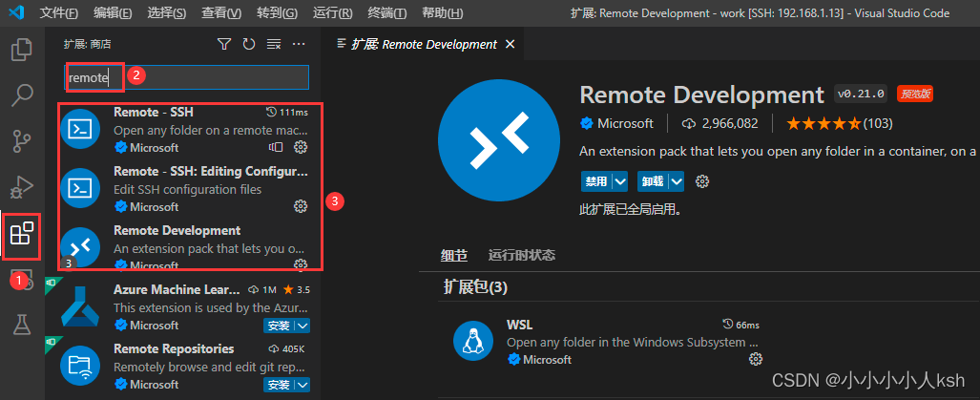The width and height of the screenshot is (980, 400).
Task: Open gear settings for Remote - SSH: Editing Configuration
Action: point(301,206)
